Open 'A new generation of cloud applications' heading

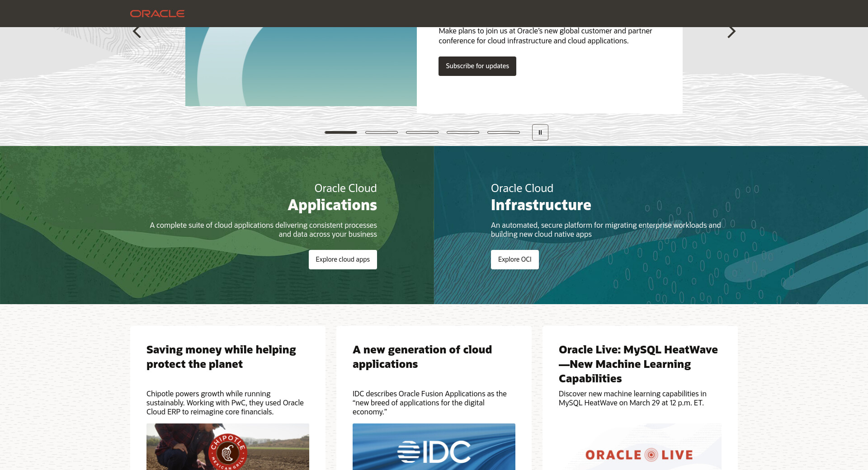[422, 357]
